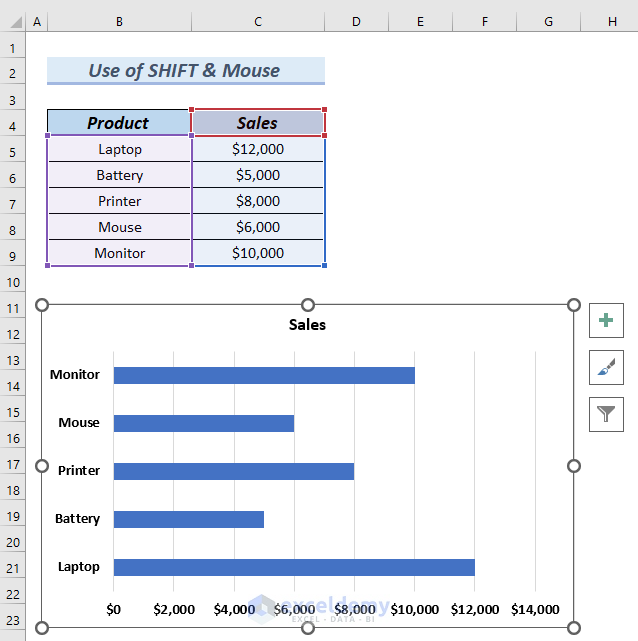The height and width of the screenshot is (641, 638).
Task: Click the chart's bottom-right resize handle
Action: pyautogui.click(x=574, y=628)
